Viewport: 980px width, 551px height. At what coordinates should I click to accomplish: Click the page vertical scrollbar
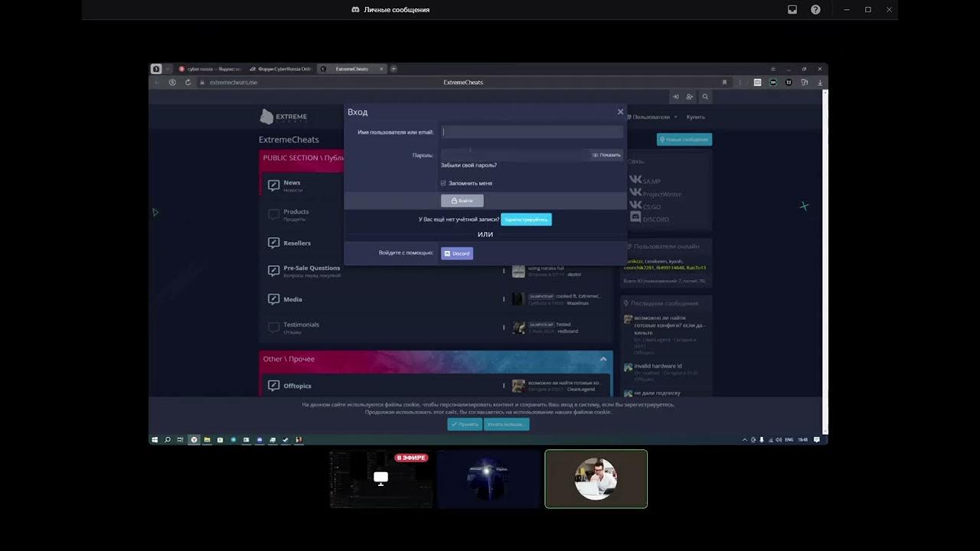(825, 260)
